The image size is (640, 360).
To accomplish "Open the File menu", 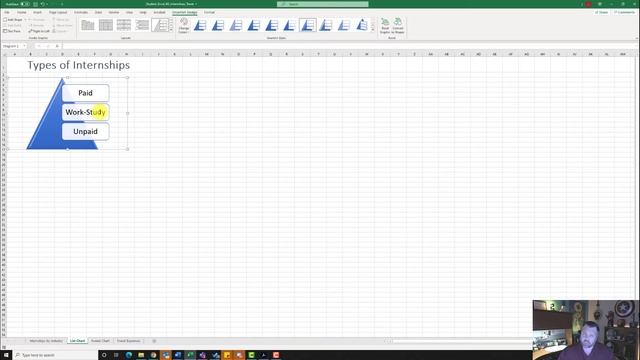I will [7, 12].
